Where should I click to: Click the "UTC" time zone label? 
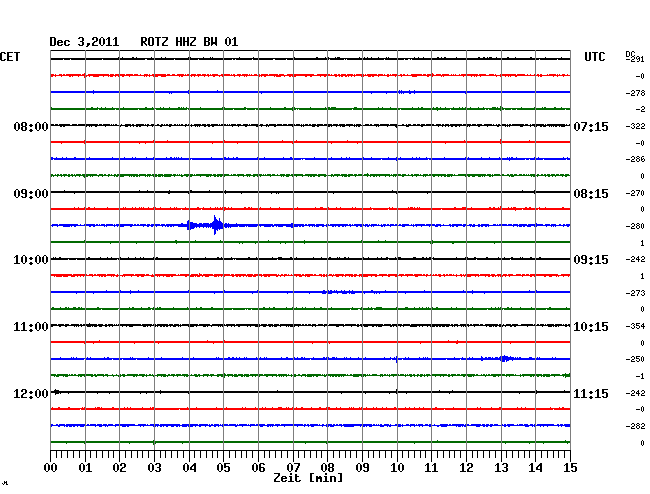(x=594, y=57)
